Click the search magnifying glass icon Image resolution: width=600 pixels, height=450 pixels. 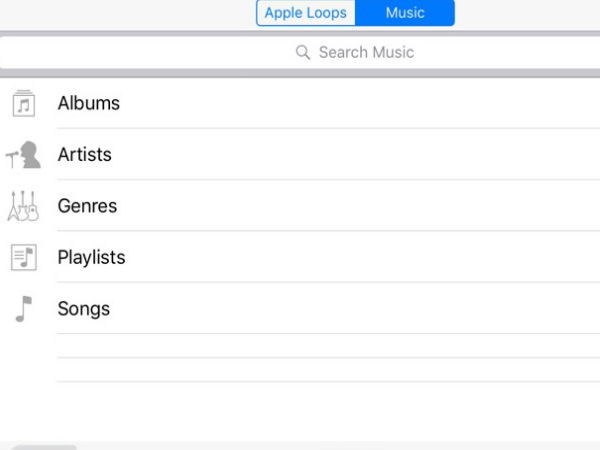(x=303, y=52)
